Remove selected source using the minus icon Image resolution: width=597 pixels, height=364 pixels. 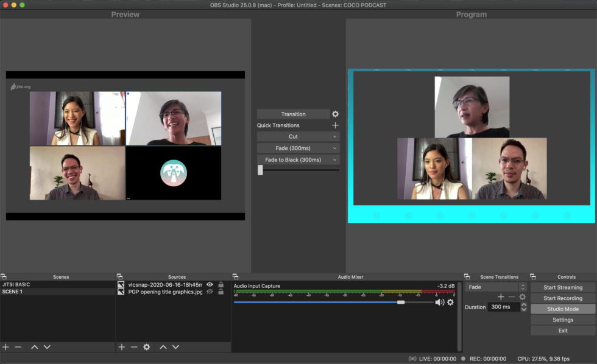pyautogui.click(x=134, y=347)
